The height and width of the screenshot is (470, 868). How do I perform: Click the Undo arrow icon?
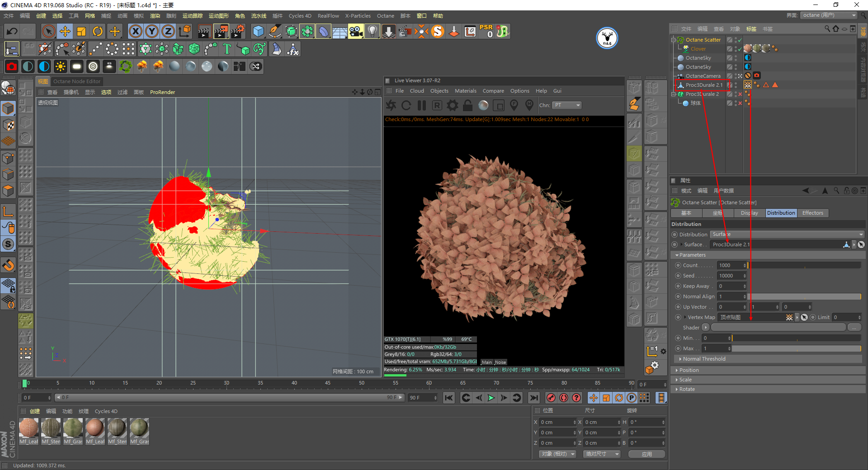(x=12, y=31)
